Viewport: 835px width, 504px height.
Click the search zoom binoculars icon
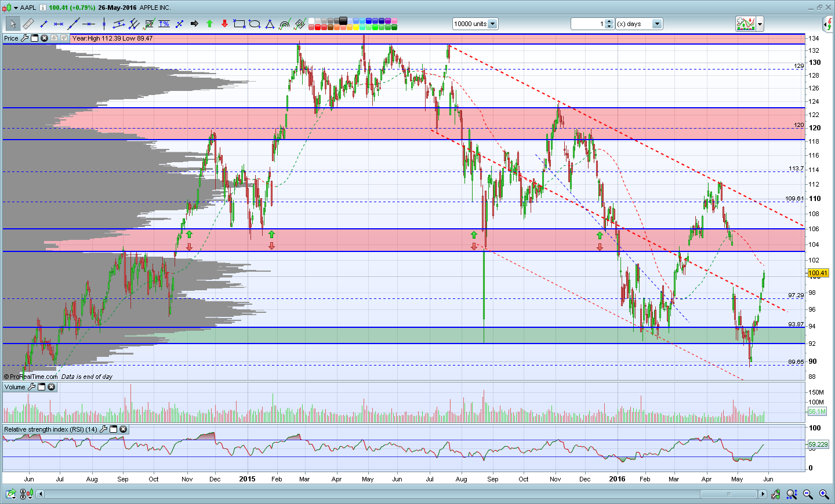tap(792, 494)
